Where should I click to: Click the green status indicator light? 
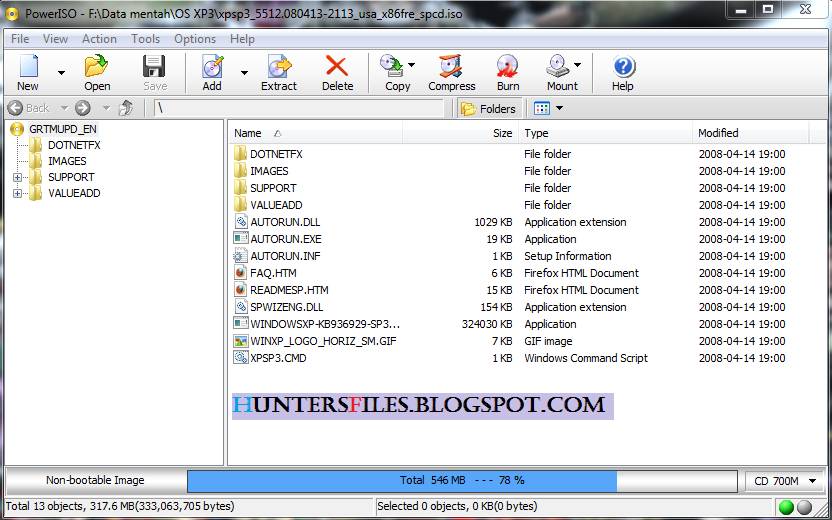[x=786, y=507]
